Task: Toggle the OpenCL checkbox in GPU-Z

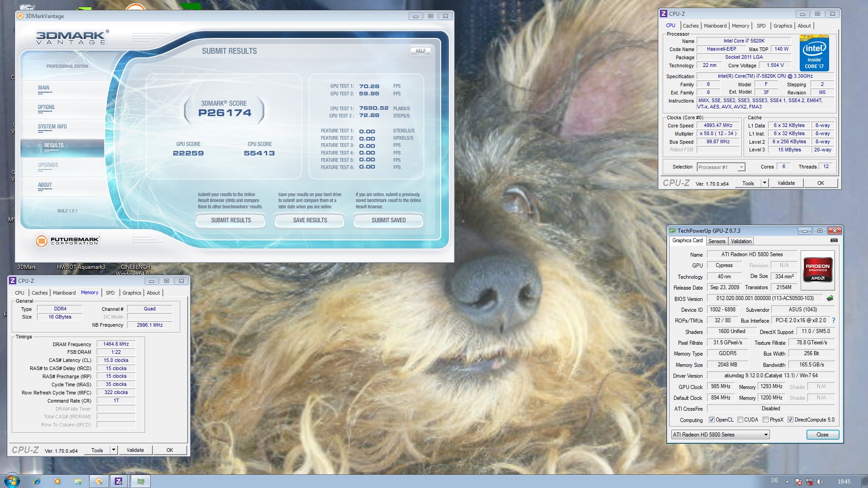Action: 712,420
